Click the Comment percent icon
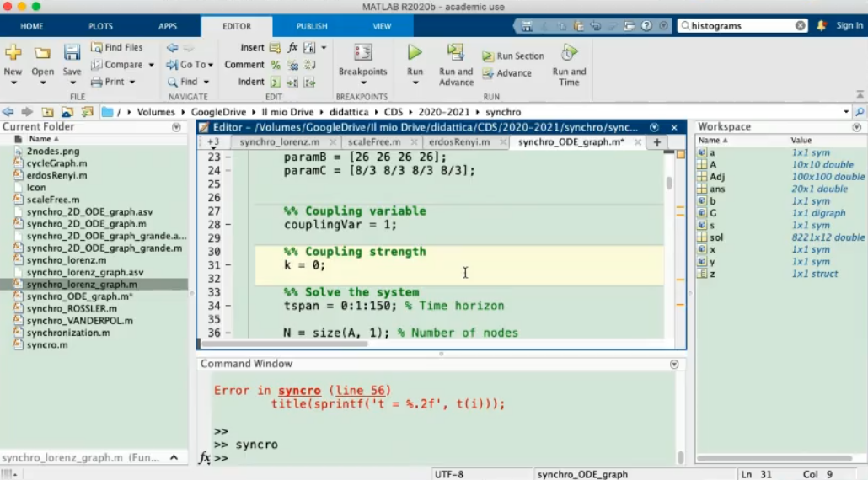Viewport: 868px width, 480px height. click(275, 65)
